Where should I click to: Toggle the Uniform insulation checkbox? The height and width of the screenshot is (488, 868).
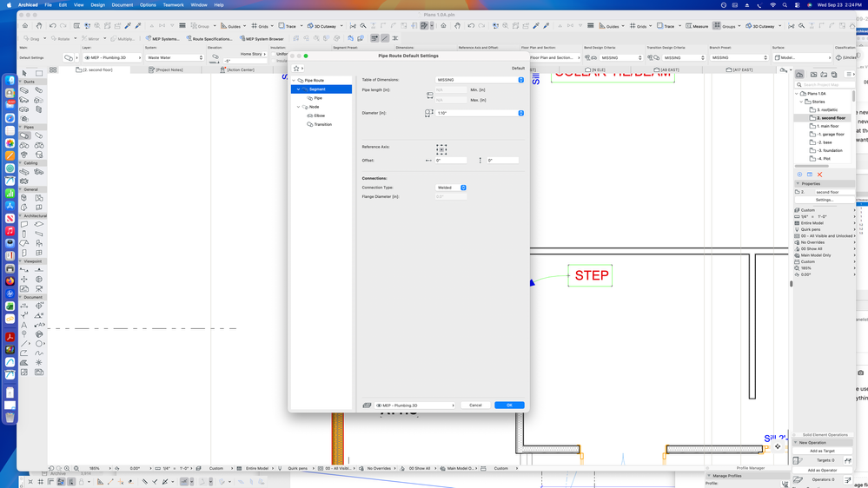click(272, 54)
